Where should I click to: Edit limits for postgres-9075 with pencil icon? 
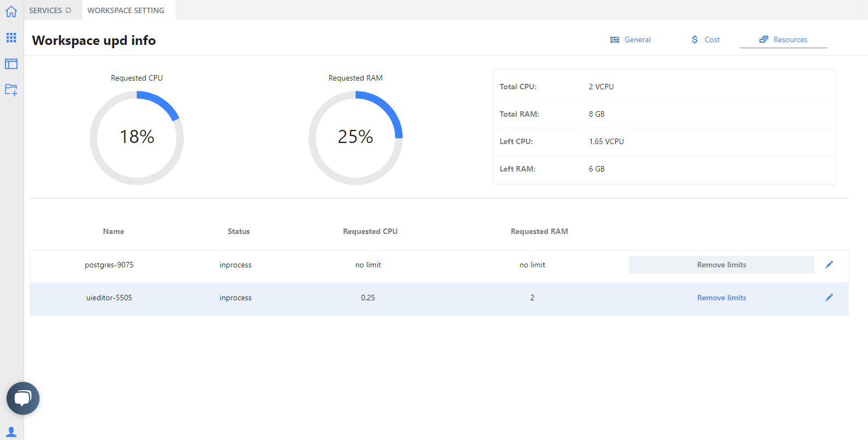[829, 265]
